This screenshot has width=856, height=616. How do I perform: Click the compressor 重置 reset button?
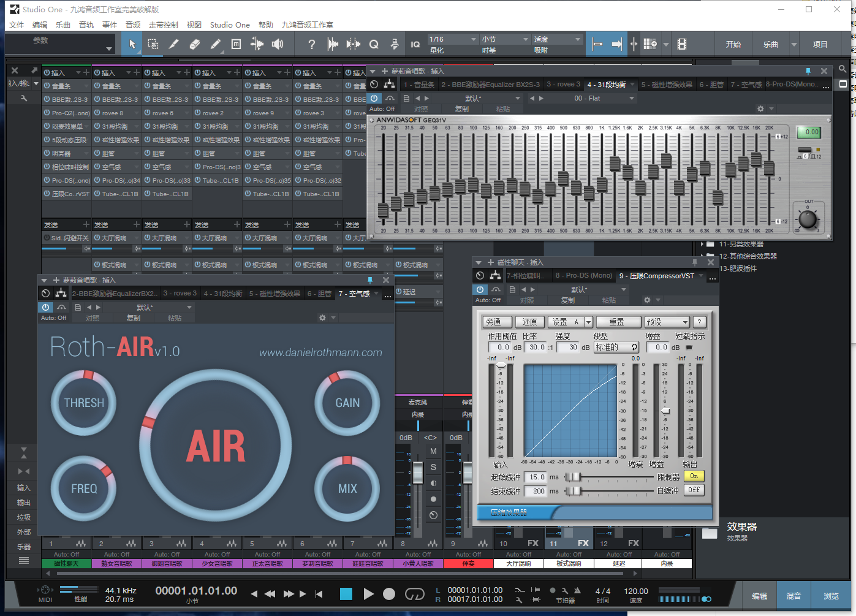(x=616, y=322)
